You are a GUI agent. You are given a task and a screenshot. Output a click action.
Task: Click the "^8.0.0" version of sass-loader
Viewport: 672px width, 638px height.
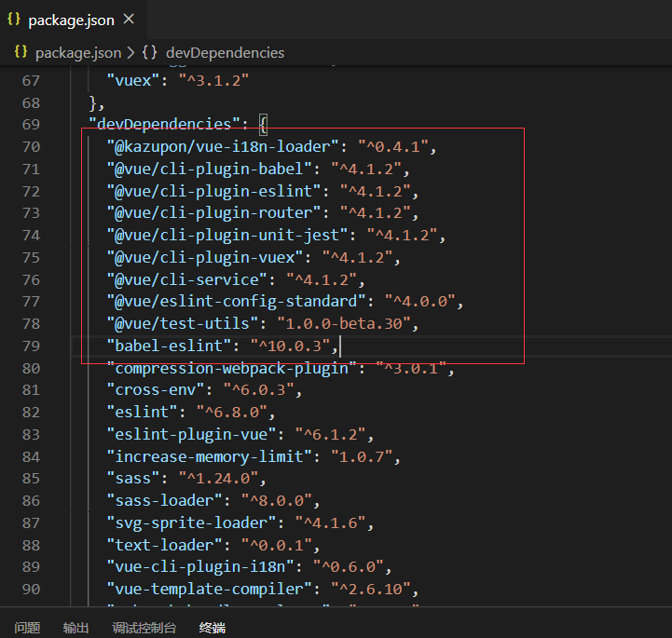click(x=279, y=501)
